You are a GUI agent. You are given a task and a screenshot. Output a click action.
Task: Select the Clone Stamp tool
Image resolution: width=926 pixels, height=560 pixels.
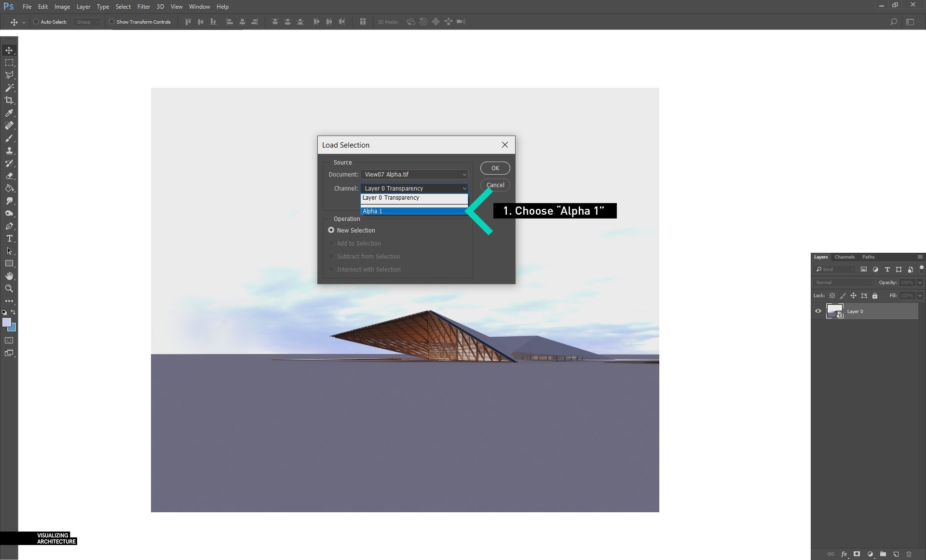pos(9,151)
